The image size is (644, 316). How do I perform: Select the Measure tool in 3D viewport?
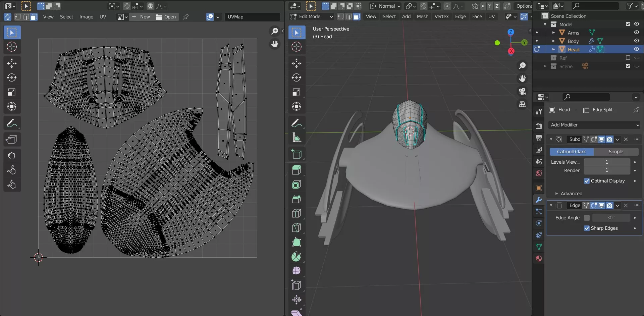297,138
